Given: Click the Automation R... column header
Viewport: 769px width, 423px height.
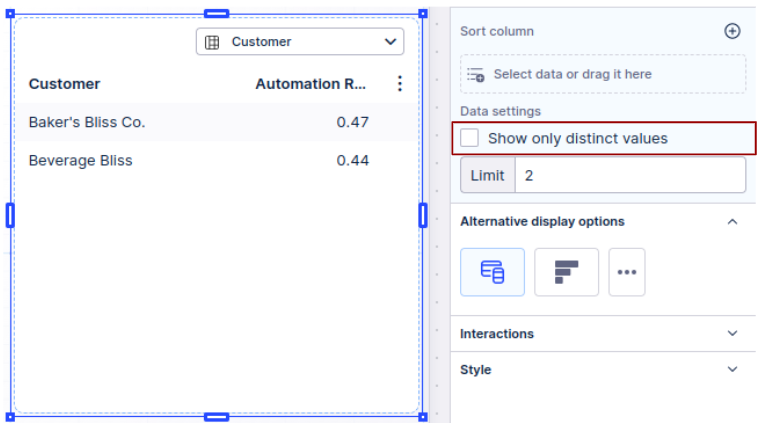Looking at the screenshot, I should [310, 84].
